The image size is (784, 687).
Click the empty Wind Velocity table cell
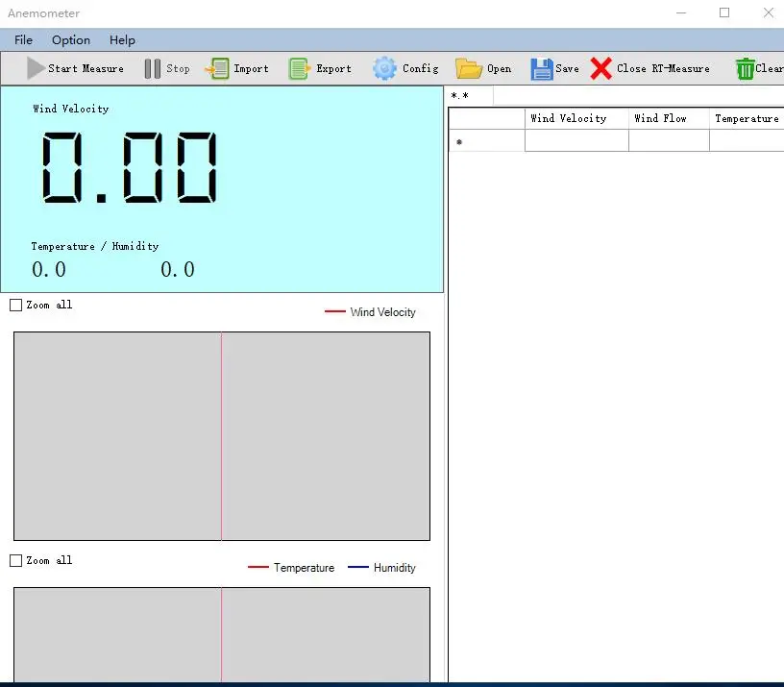coord(576,140)
